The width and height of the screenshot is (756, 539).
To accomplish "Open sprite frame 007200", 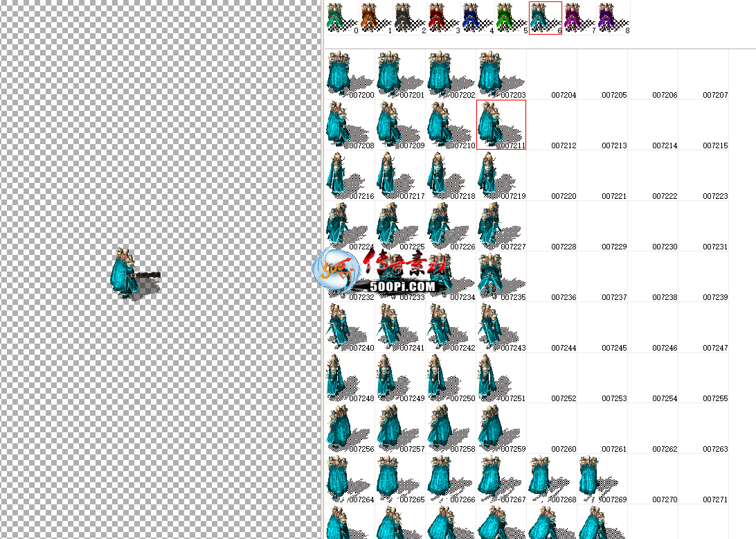I will pyautogui.click(x=350, y=75).
